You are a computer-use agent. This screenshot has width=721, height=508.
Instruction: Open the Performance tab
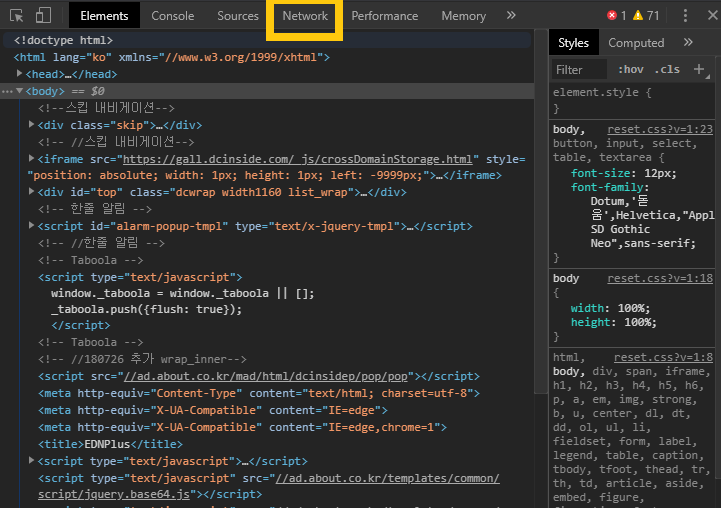coord(385,16)
